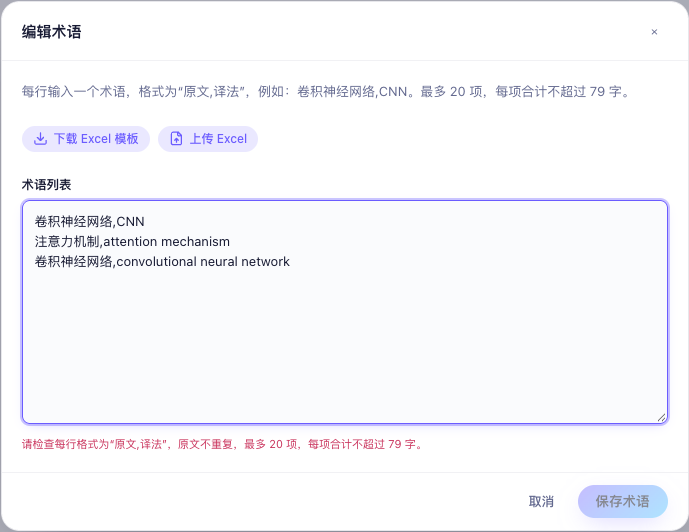Click the 编辑术语 dialog title
689x532 pixels.
tap(51, 32)
